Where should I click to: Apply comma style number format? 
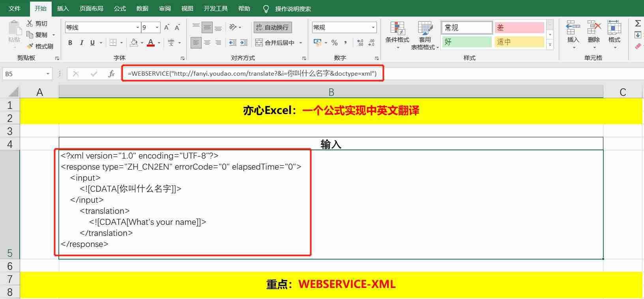pyautogui.click(x=346, y=43)
